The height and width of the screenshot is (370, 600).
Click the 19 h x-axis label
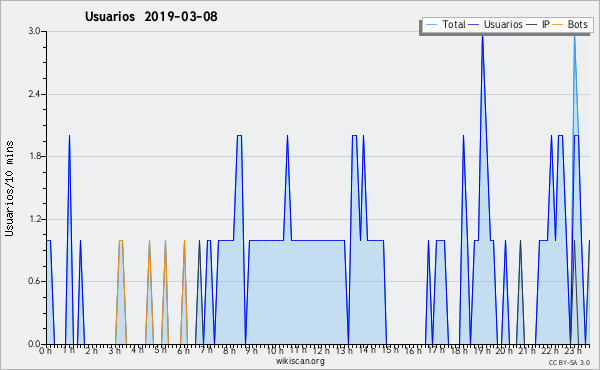click(x=482, y=351)
